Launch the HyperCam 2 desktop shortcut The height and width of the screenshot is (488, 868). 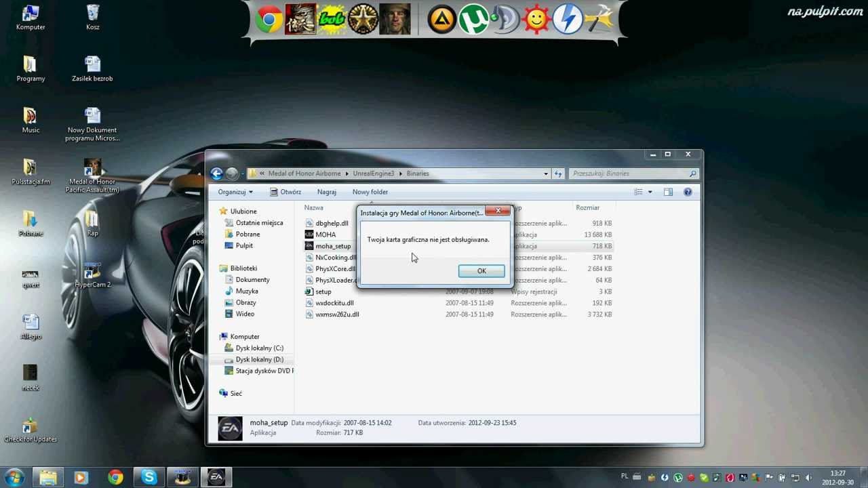tap(92, 275)
